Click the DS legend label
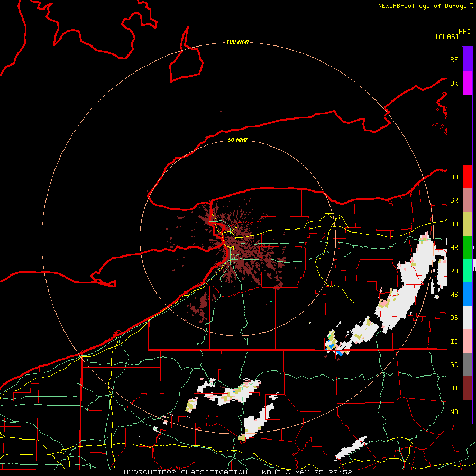 click(454, 318)
